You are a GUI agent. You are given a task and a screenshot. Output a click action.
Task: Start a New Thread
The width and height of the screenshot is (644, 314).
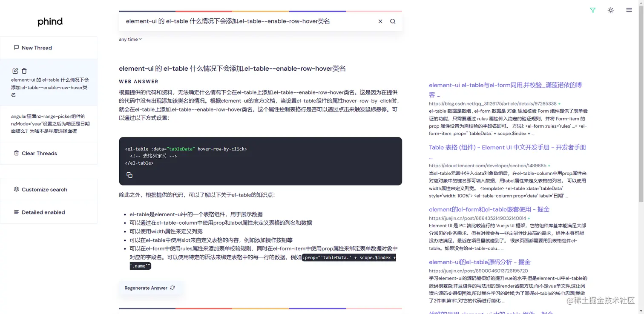tap(49, 48)
